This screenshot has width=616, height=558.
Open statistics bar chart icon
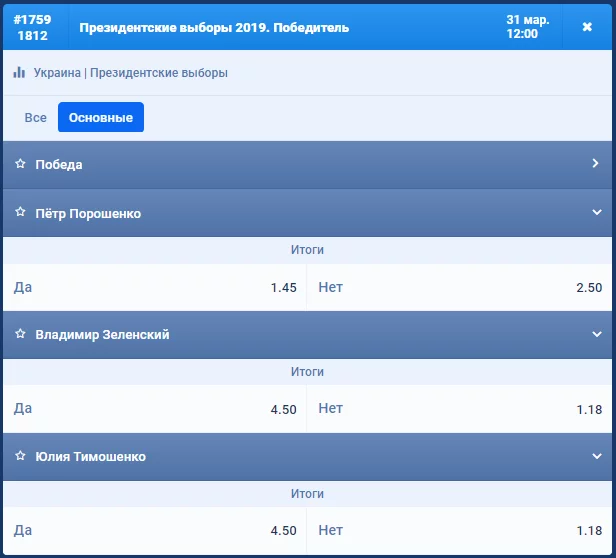coord(19,73)
